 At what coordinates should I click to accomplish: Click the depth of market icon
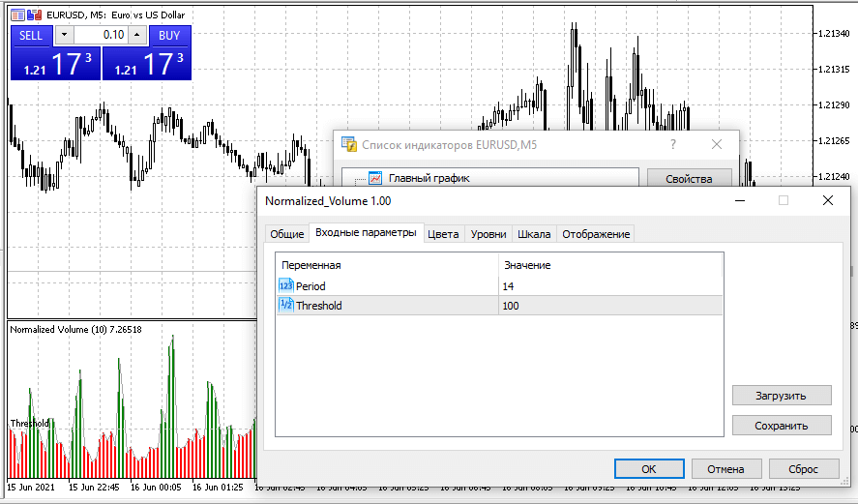tap(34, 15)
